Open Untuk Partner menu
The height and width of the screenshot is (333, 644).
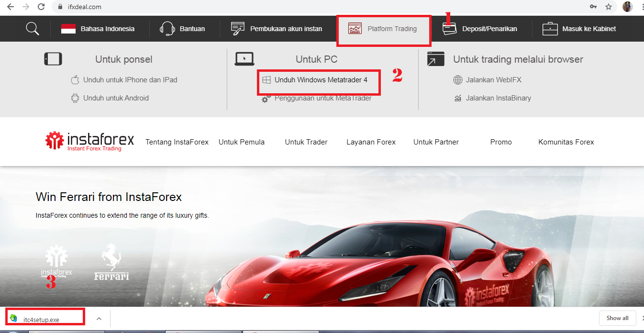click(436, 142)
